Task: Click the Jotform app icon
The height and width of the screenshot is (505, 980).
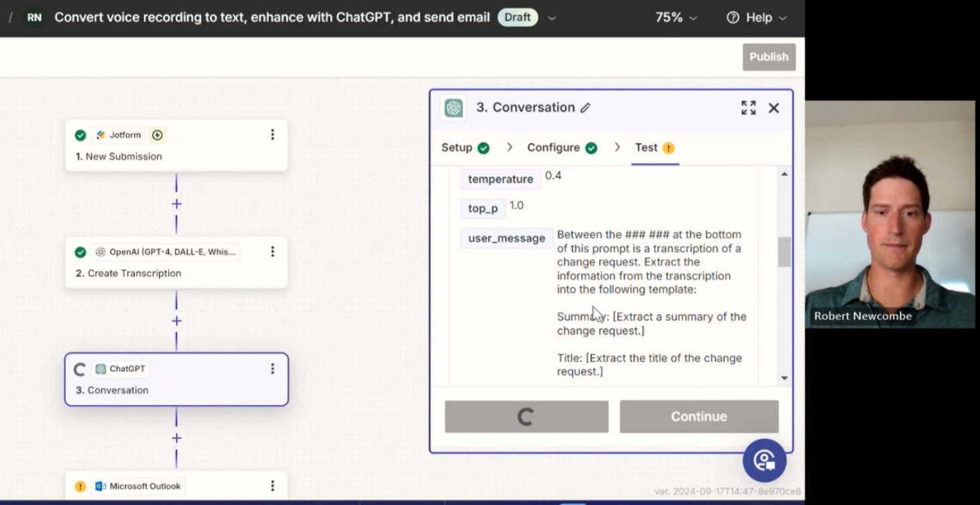Action: (x=101, y=135)
